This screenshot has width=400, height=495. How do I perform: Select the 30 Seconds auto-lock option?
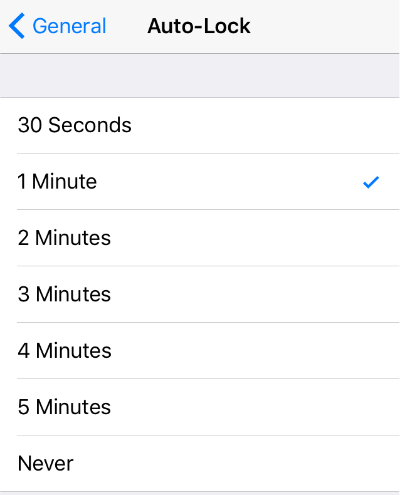[200, 126]
